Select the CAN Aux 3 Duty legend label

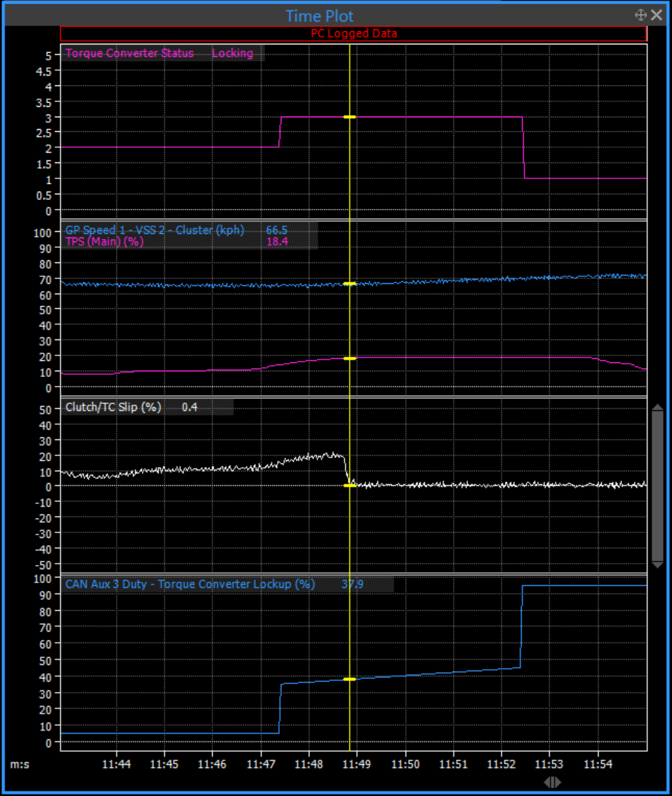coord(190,584)
